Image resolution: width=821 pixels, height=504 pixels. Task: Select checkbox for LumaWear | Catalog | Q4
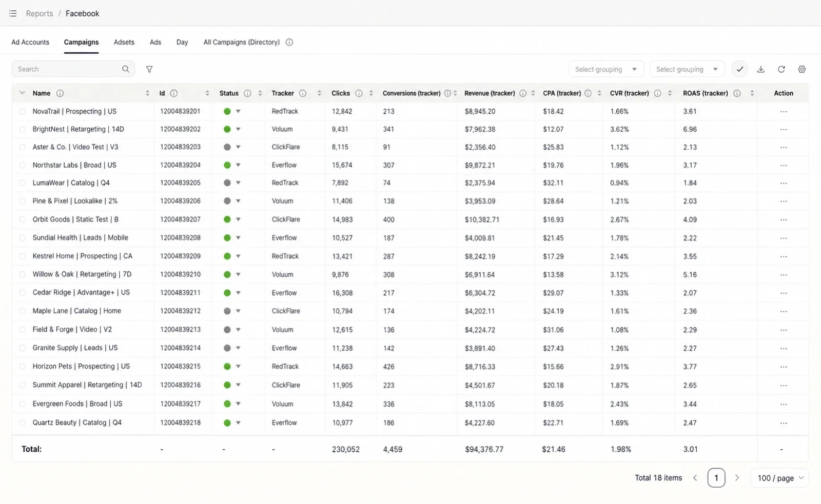22,183
